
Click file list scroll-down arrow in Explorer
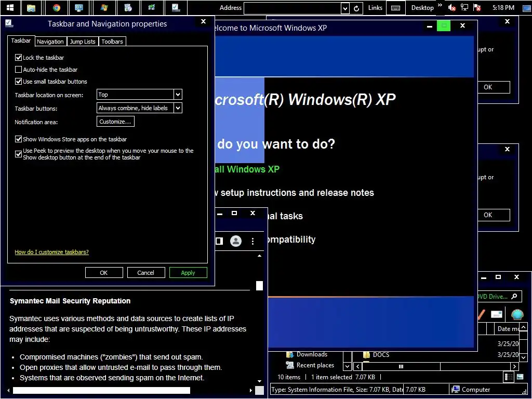pos(524,357)
